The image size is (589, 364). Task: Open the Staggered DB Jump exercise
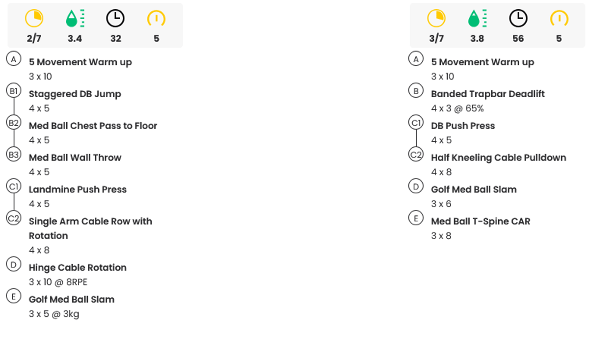(x=75, y=94)
